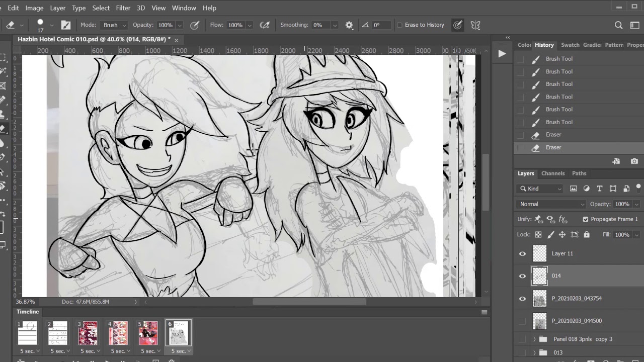The width and height of the screenshot is (644, 362).
Task: Collapse panels double-arrow button
Action: click(x=508, y=38)
